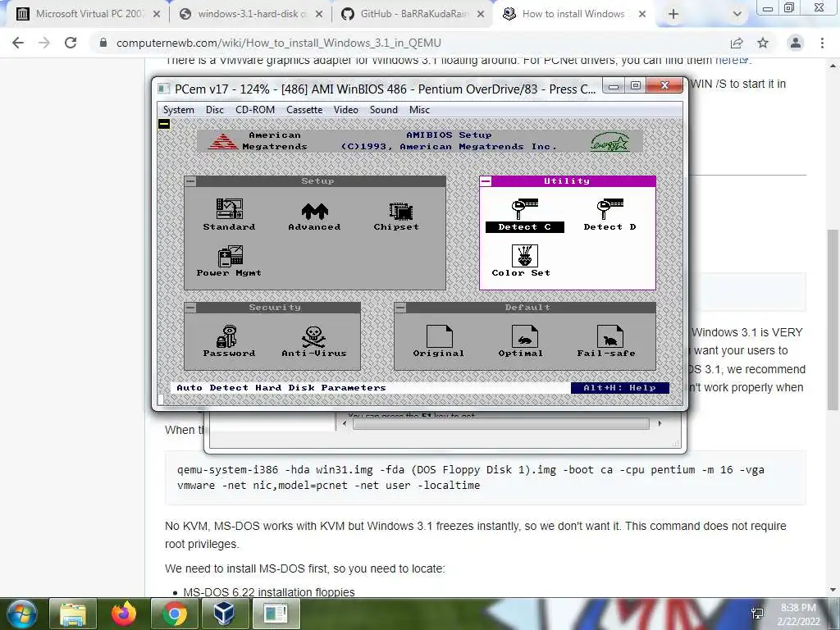Screen dimensions: 840x630
Task: Open the PCem Cassette menu
Action: [x=304, y=110]
